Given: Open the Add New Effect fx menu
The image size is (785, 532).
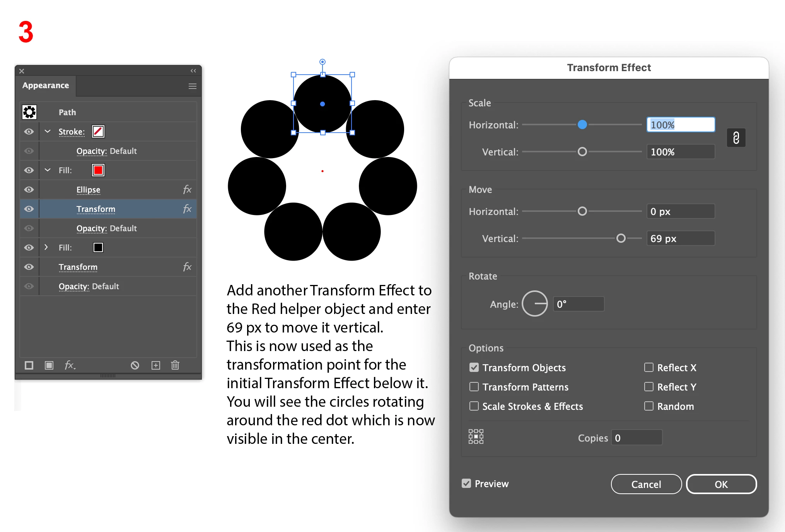Looking at the screenshot, I should click(x=70, y=365).
